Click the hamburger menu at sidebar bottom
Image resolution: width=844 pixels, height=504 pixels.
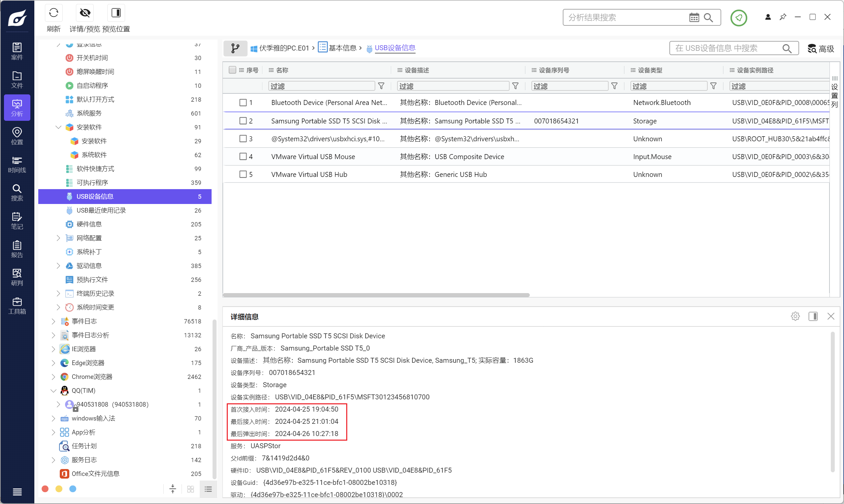[17, 492]
